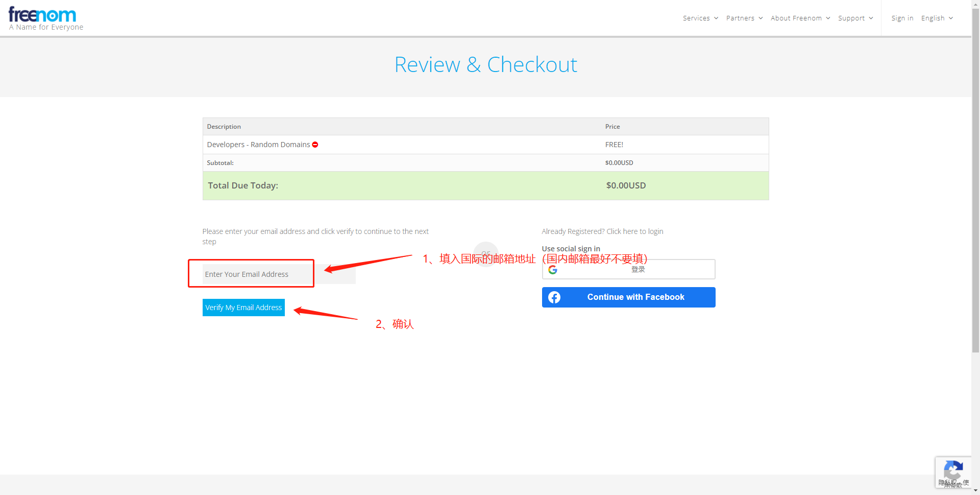
Task: Click the scrollbar up arrow
Action: click(975, 4)
